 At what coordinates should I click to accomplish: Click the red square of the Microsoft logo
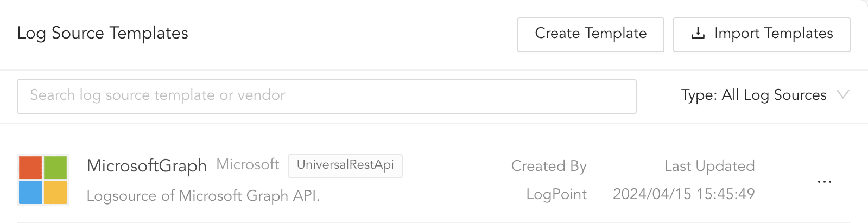coord(30,168)
